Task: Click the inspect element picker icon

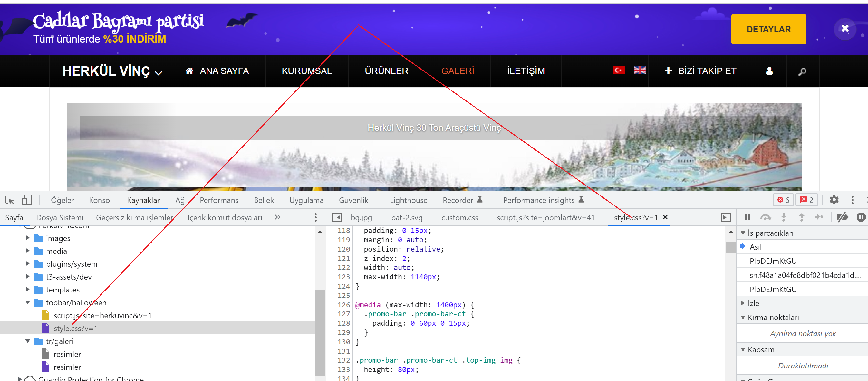Action: coord(10,200)
